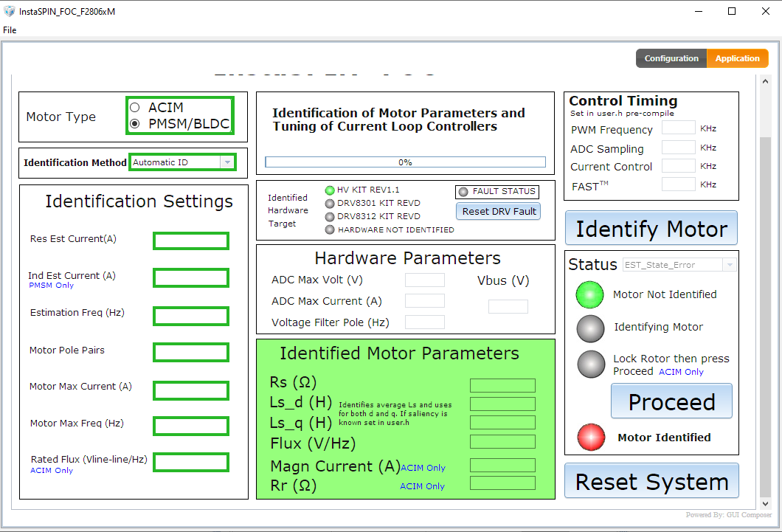
Task: Click the HV KIT REV1.1 green indicator
Action: tap(330, 190)
